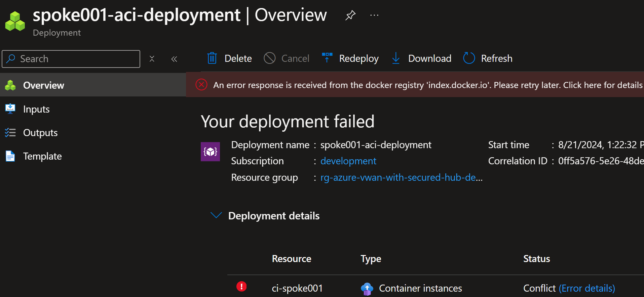Refresh the deployment overview
This screenshot has height=297, width=644.
coord(488,58)
